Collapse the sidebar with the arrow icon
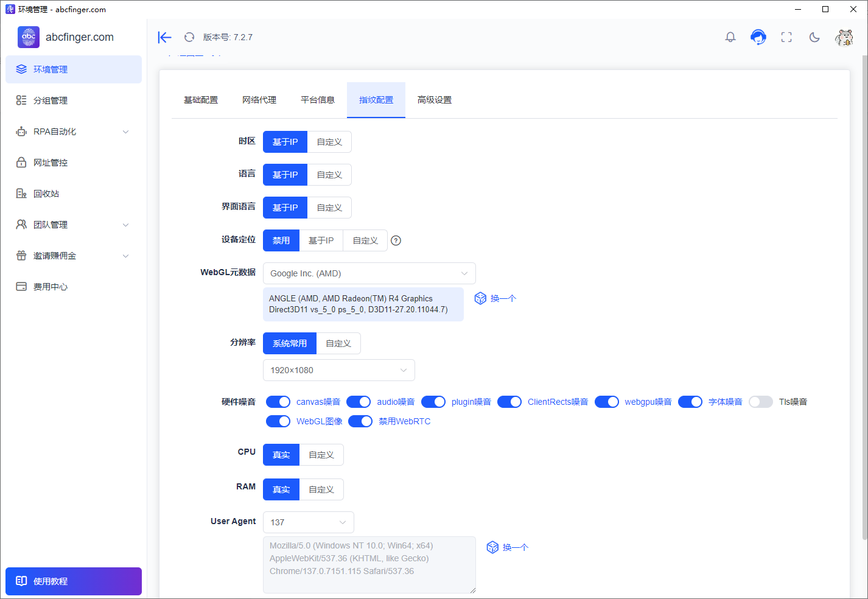The image size is (868, 599). coord(164,37)
